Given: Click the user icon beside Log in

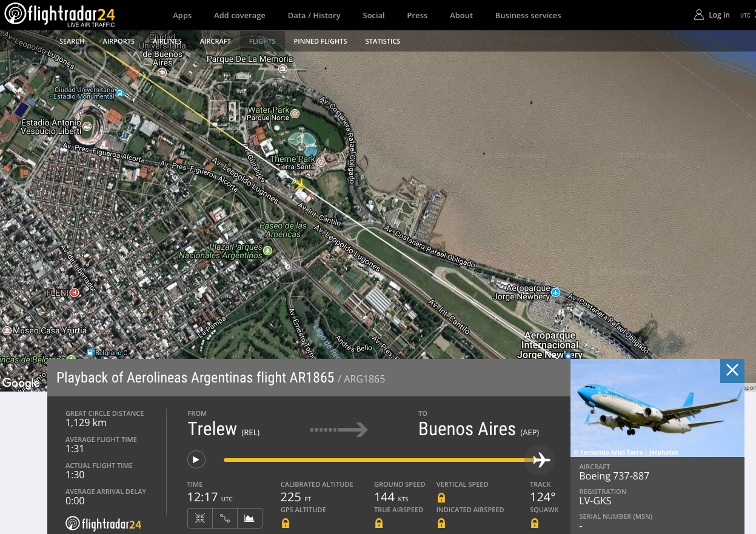Looking at the screenshot, I should point(699,15).
